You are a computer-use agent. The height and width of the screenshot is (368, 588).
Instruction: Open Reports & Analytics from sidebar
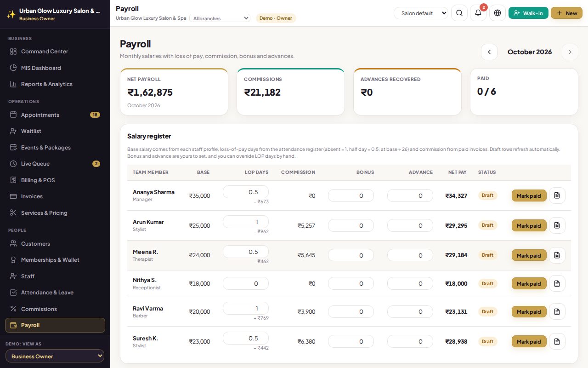[55, 84]
